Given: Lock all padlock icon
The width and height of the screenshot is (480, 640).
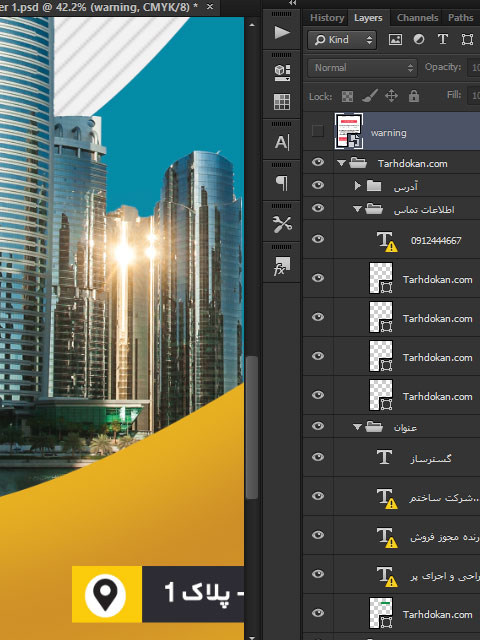Looking at the screenshot, I should click(x=414, y=96).
